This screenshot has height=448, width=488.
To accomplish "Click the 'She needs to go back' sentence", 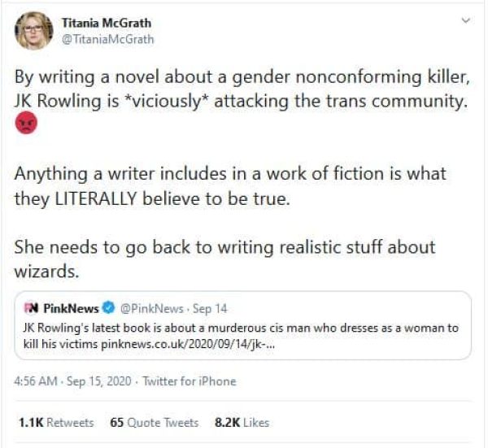I will point(224,257).
